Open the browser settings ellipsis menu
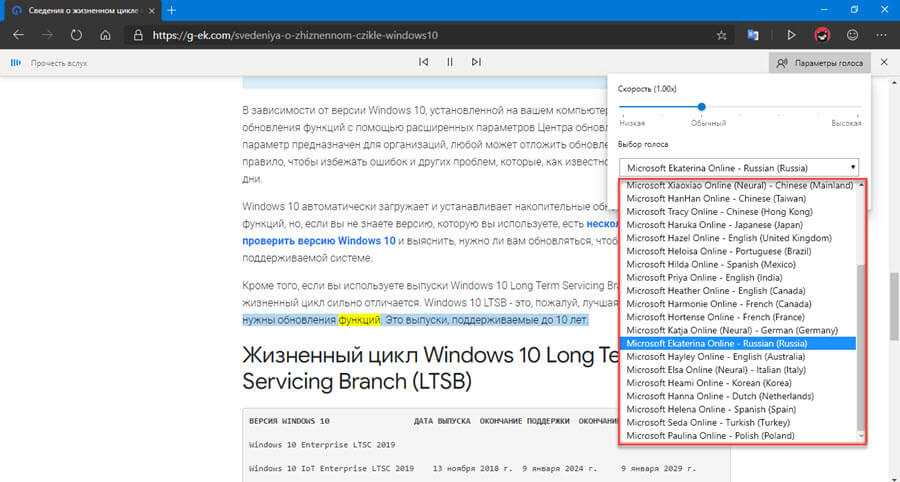Viewport: 900px width, 482px height. click(882, 35)
